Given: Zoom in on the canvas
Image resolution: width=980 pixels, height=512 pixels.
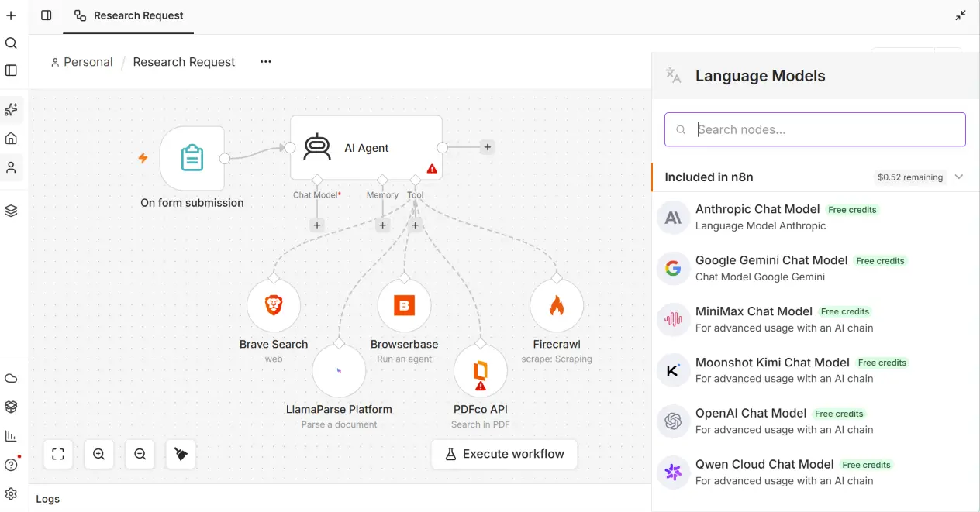Looking at the screenshot, I should [99, 455].
